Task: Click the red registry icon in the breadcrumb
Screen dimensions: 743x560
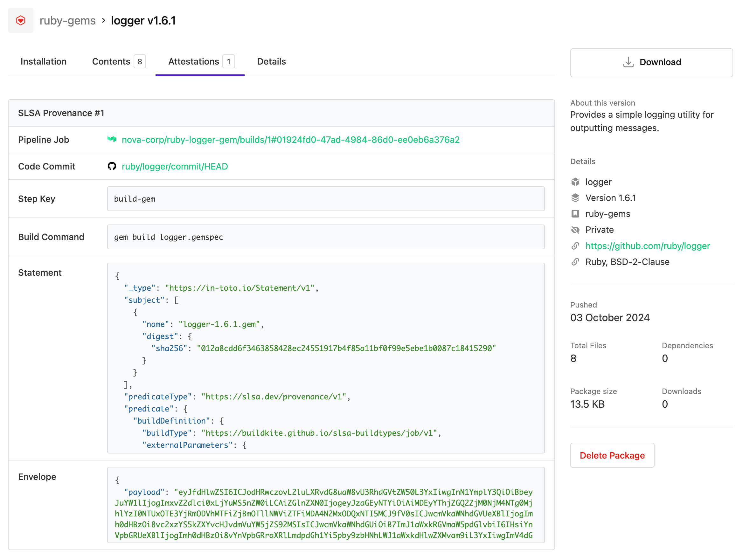Action: tap(20, 20)
